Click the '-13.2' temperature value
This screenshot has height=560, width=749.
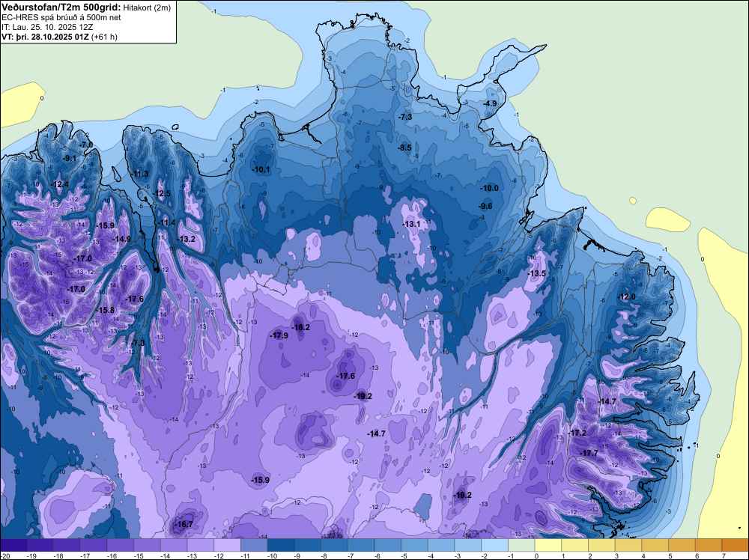tap(187, 239)
